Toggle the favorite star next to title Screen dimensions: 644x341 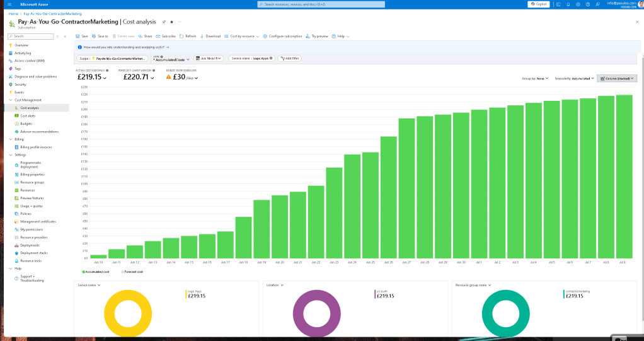coord(171,22)
